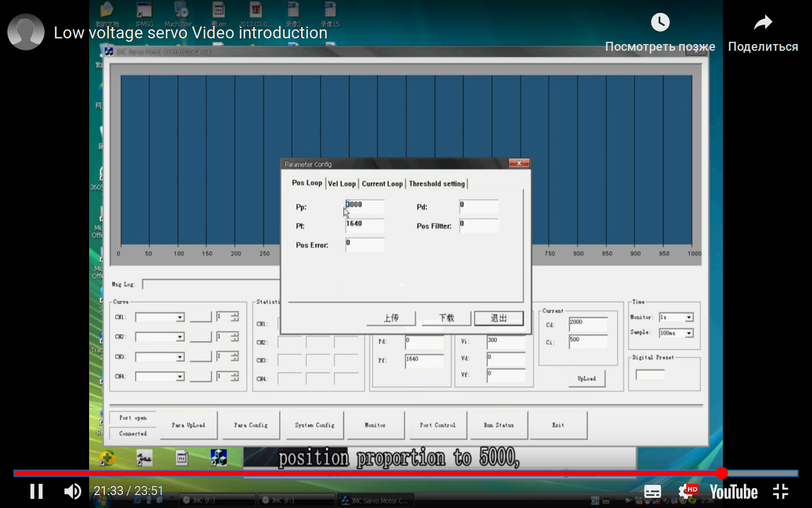Pause the video playback
812x508 pixels.
click(x=37, y=492)
